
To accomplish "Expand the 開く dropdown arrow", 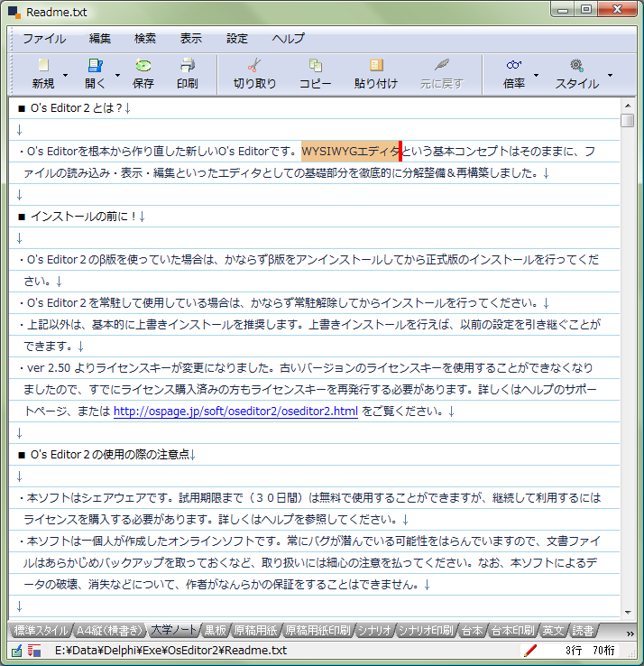I will point(117,75).
